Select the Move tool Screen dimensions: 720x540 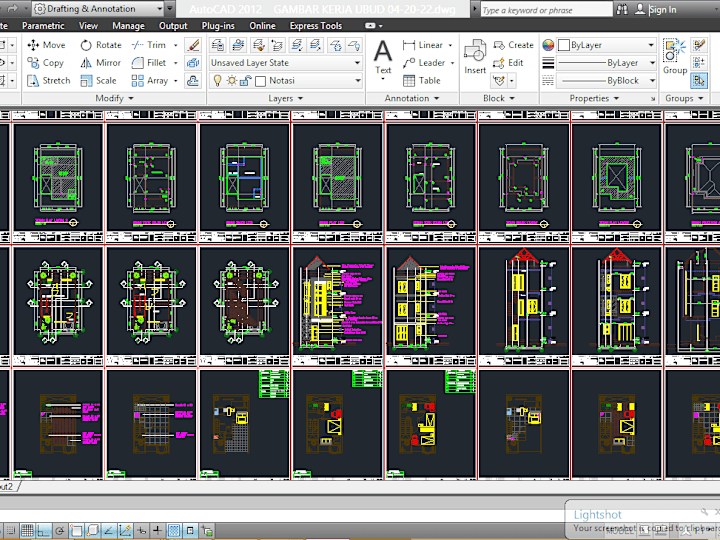(46, 45)
